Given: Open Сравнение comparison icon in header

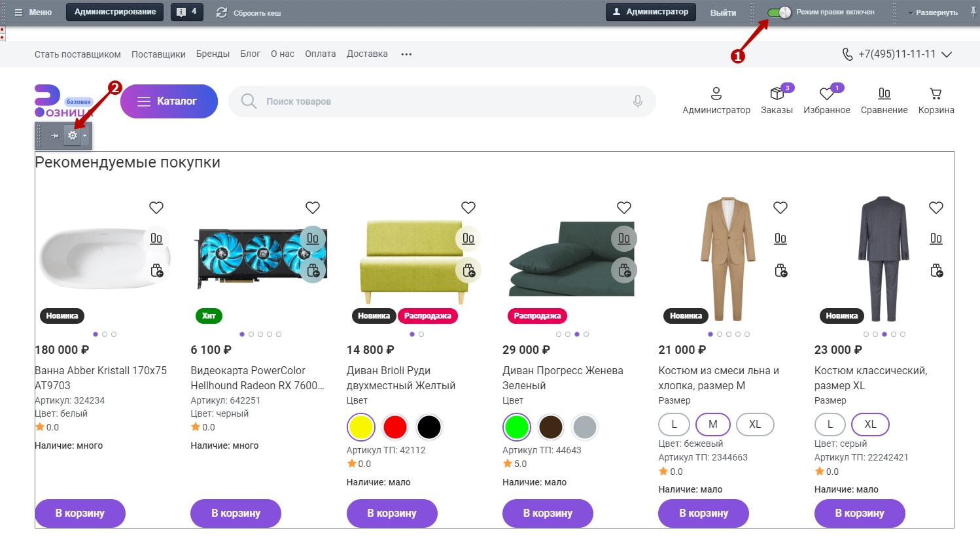Looking at the screenshot, I should point(884,94).
